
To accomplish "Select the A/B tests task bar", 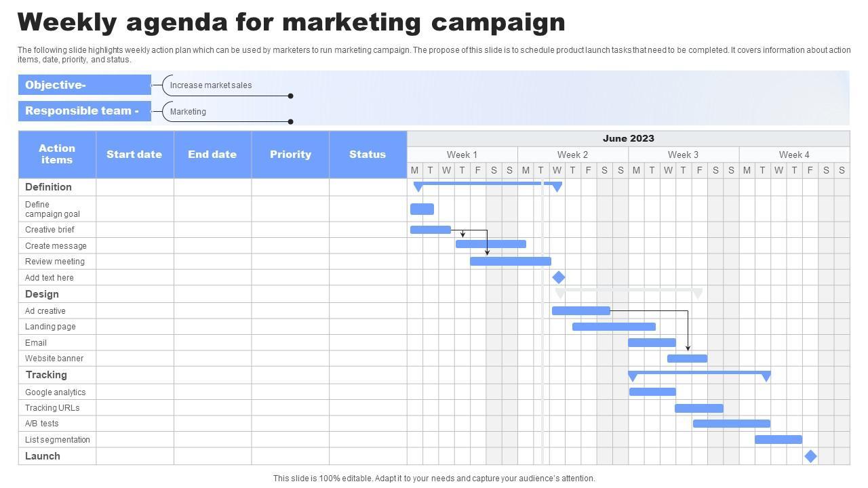I will coord(731,424).
